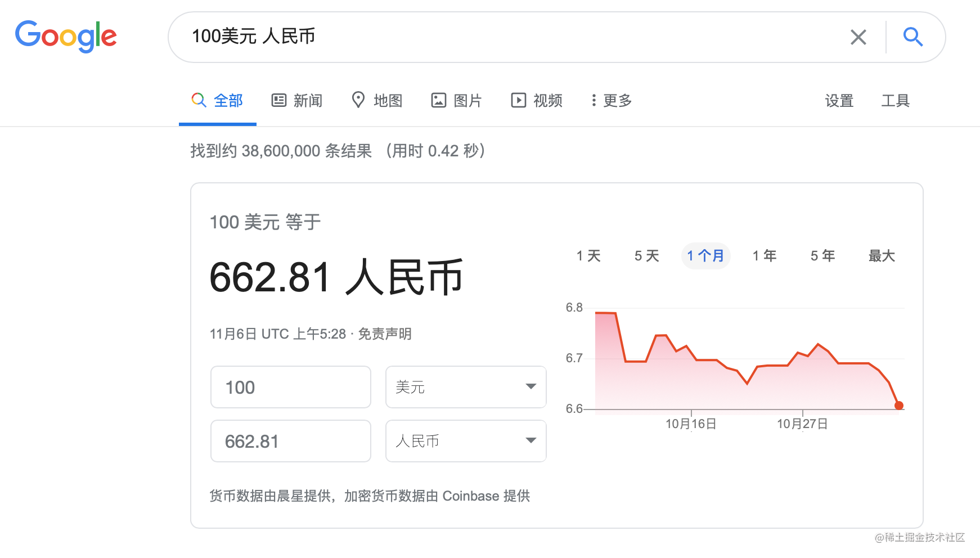980x558 pixels.
Task: Open the 免责声明 disclaimer link
Action: [385, 334]
